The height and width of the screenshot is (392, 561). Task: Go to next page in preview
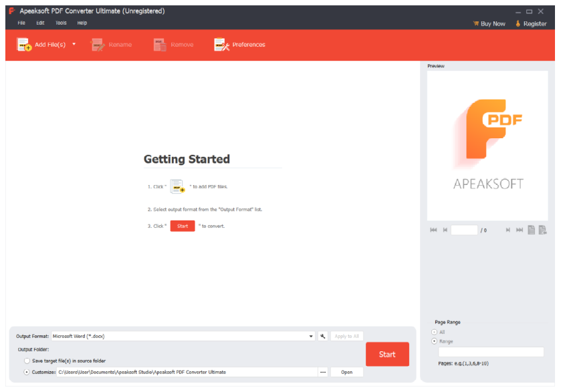tap(508, 230)
